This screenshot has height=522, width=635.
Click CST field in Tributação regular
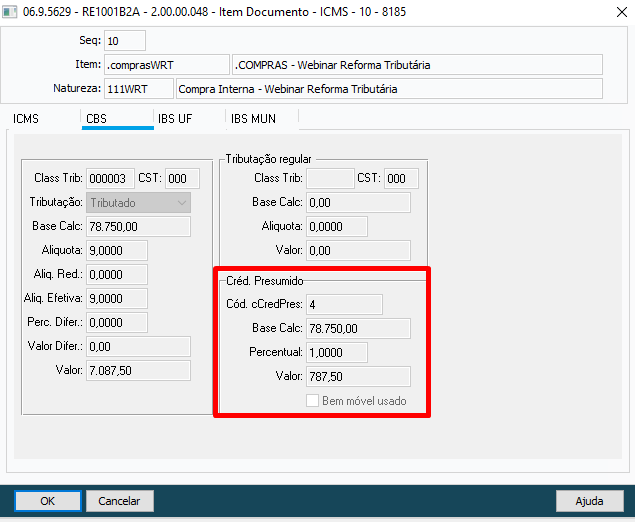[x=401, y=179]
